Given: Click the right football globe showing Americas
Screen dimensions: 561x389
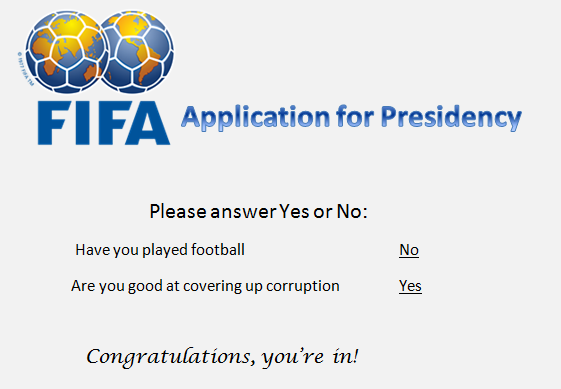Looking at the screenshot, I should 137,52.
